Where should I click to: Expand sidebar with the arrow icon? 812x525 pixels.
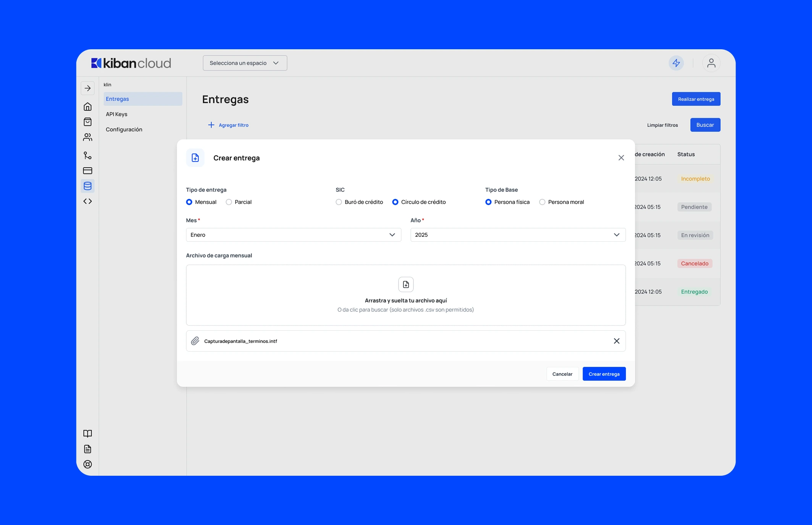click(87, 88)
